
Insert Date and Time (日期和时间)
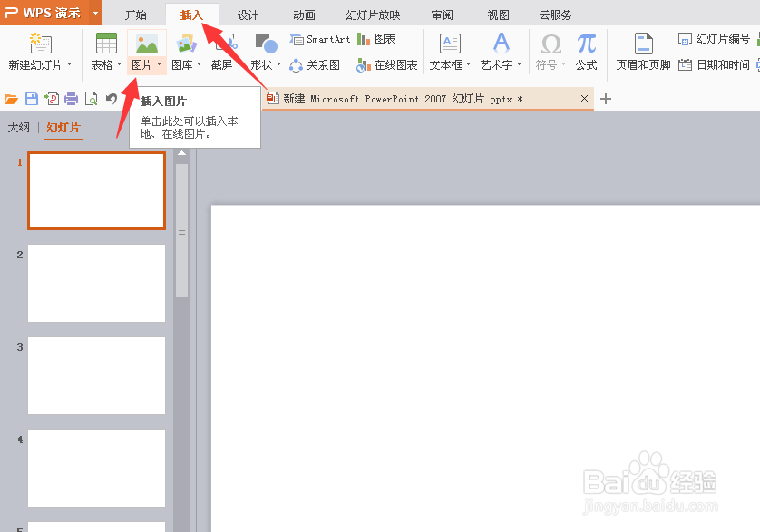[x=714, y=65]
